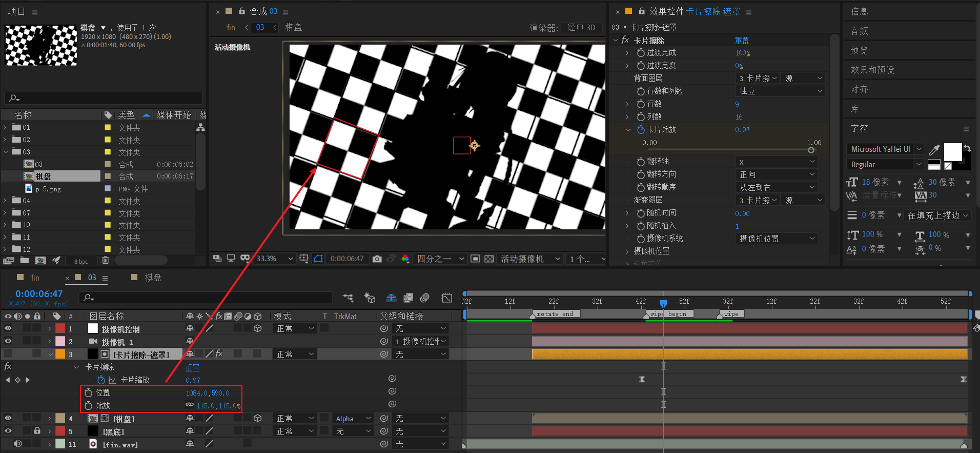Click the 03 composition breadcrumb in viewer
Image resolution: width=980 pixels, height=453 pixels.
260,27
